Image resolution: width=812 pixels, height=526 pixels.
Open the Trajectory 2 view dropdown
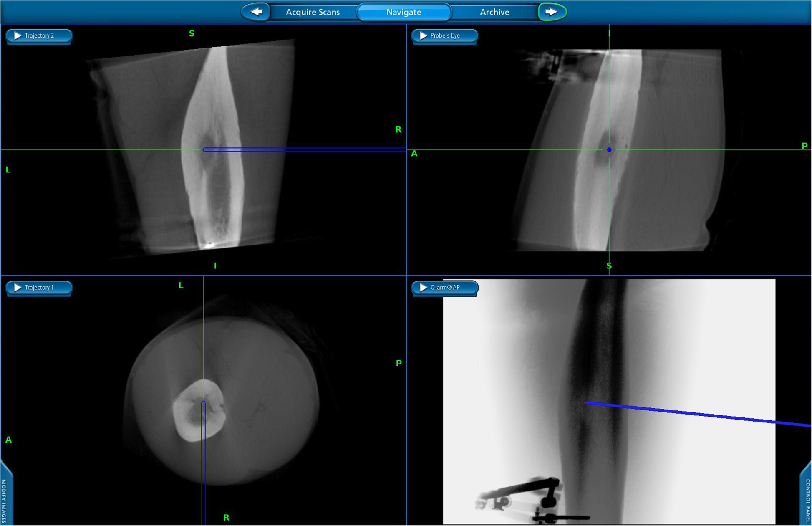point(39,36)
